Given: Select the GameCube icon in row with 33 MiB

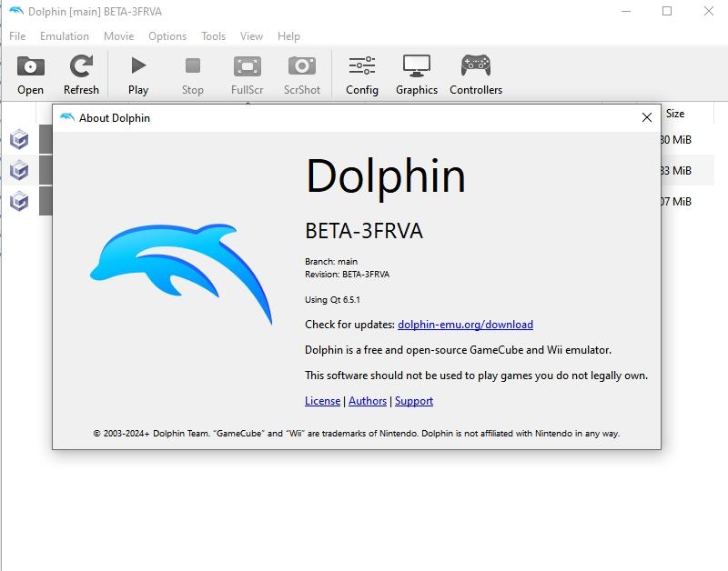Looking at the screenshot, I should pos(19,170).
